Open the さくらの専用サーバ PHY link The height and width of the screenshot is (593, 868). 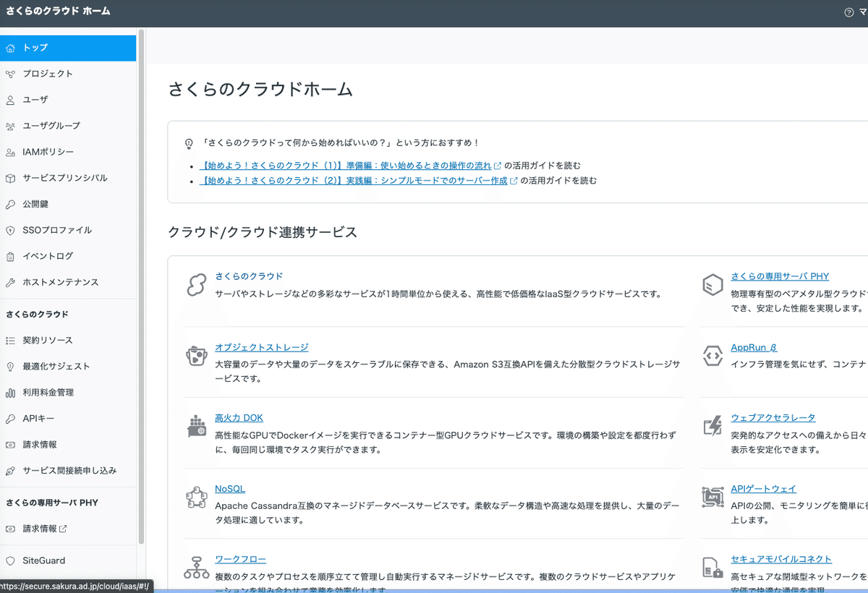[x=780, y=276]
